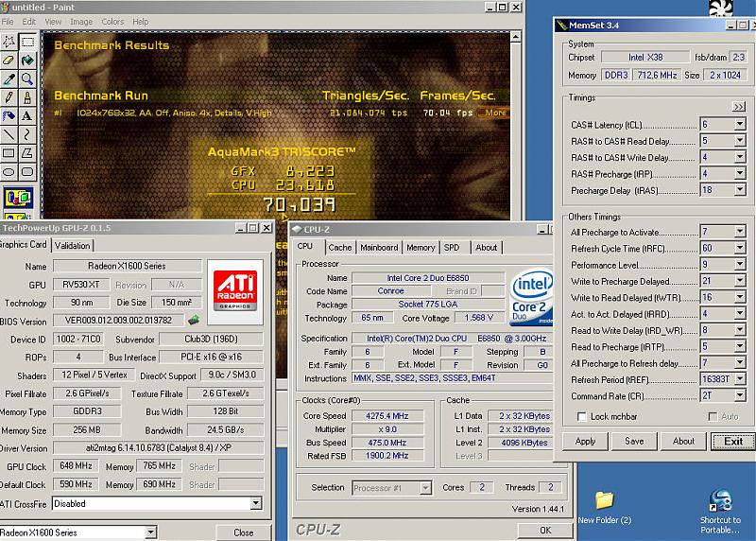
Task: Open the Refresh Period (tREF) dropdown
Action: [740, 379]
